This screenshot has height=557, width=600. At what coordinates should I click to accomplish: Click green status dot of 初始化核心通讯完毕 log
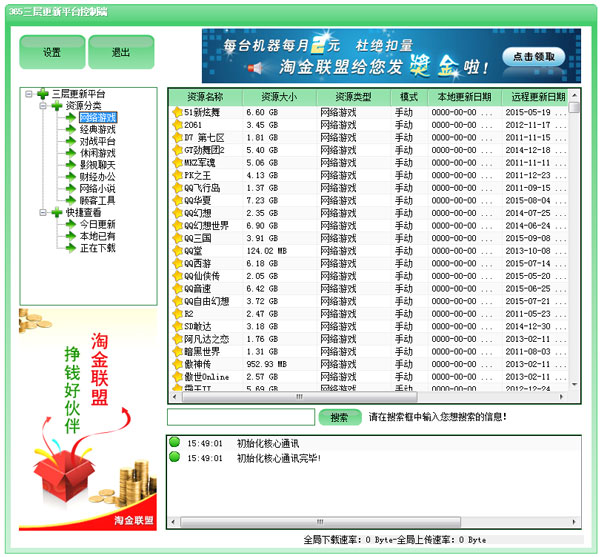click(x=174, y=456)
